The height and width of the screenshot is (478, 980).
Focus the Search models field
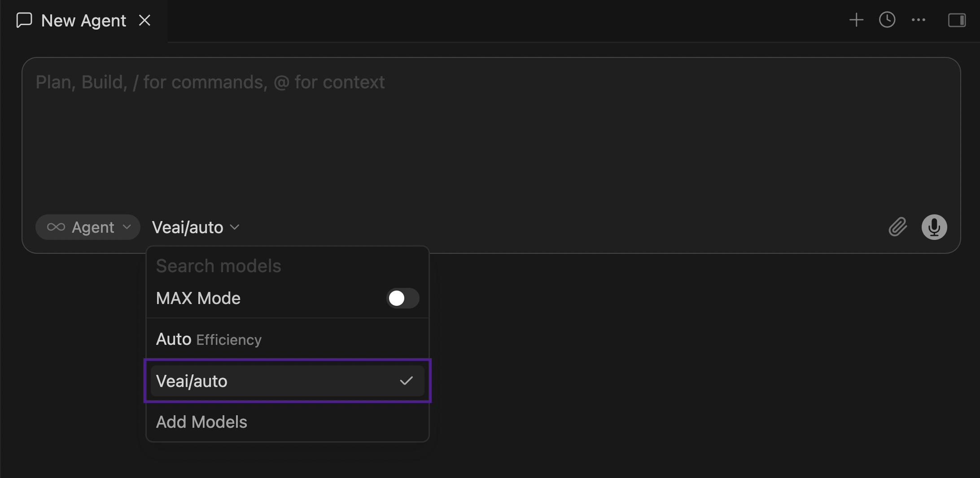click(288, 266)
